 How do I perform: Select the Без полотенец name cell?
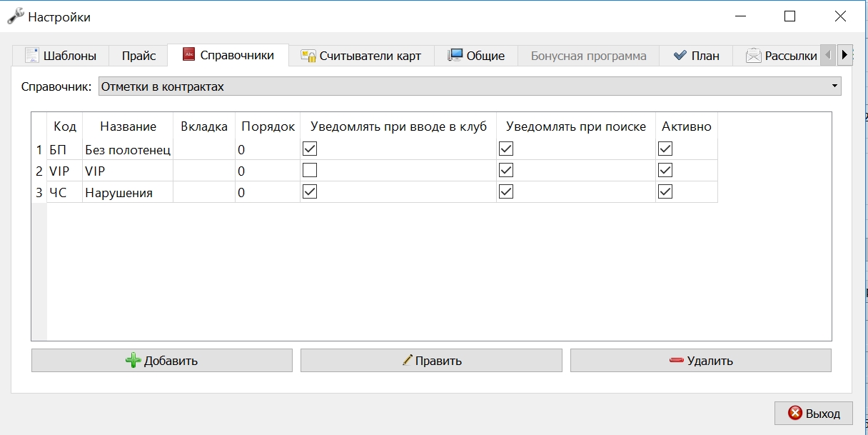128,149
